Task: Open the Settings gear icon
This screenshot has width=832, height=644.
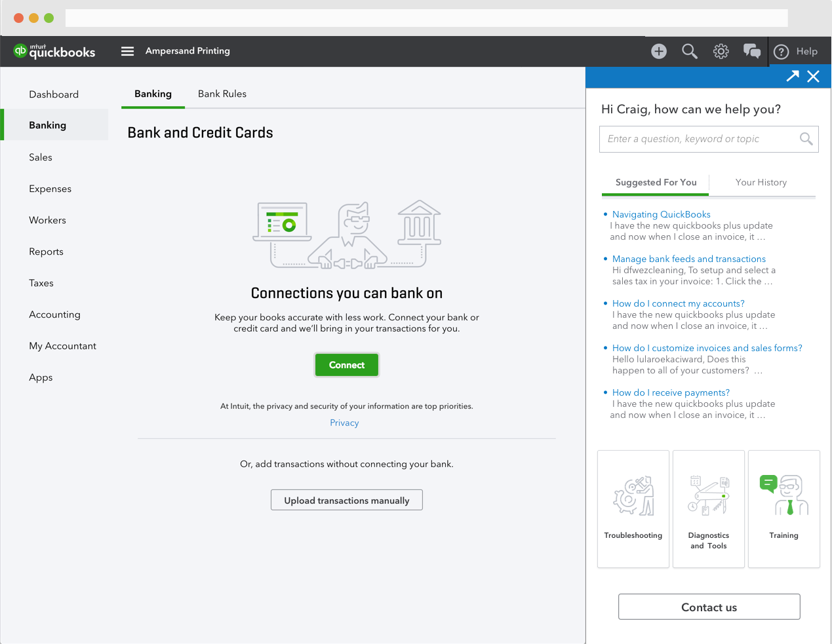Action: click(x=721, y=51)
